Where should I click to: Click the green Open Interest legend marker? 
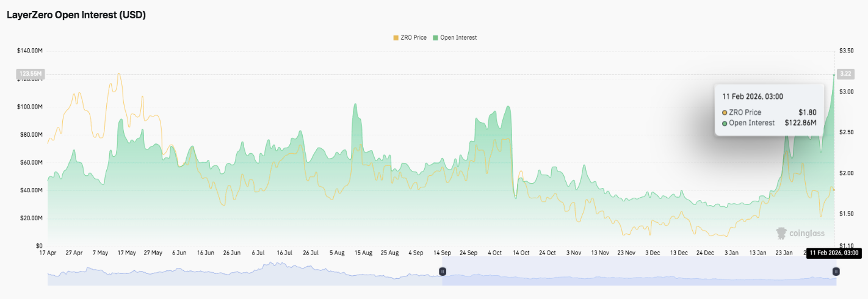(435, 38)
